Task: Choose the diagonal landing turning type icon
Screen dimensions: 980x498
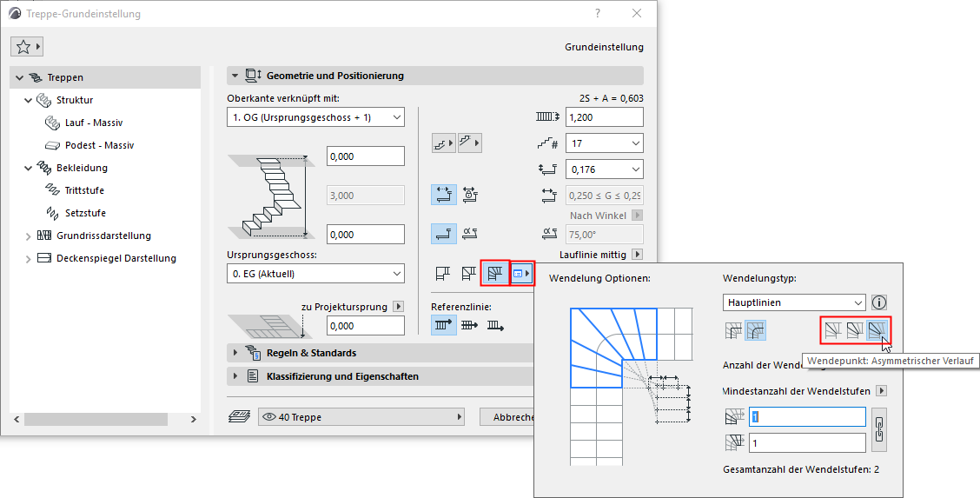Action: (469, 273)
